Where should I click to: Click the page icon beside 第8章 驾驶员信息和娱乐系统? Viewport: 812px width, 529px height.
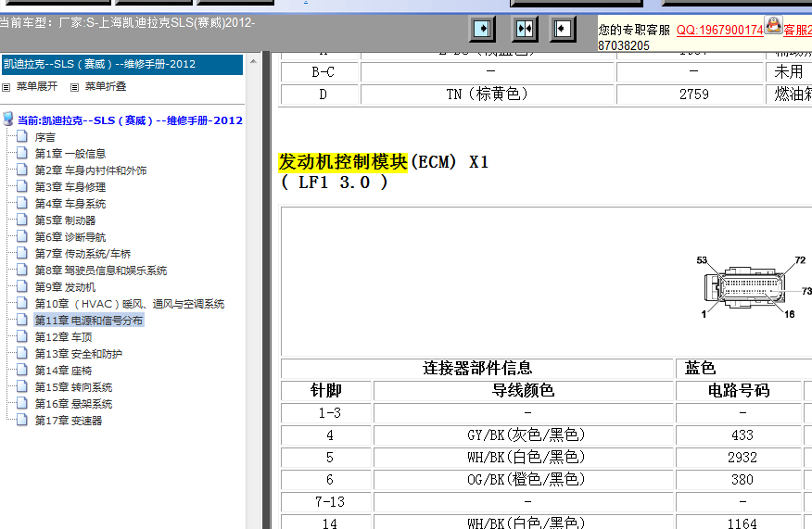pos(21,270)
